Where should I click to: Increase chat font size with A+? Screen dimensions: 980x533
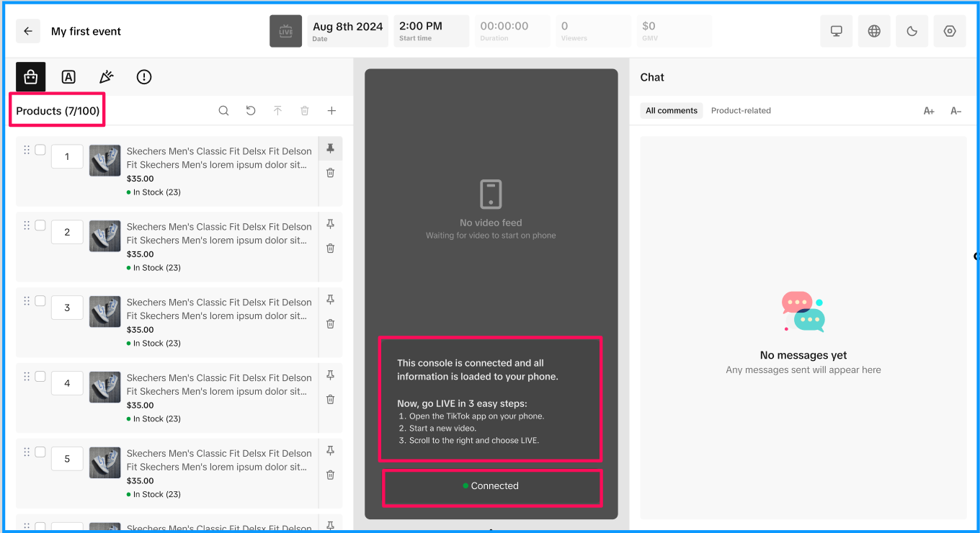click(929, 111)
